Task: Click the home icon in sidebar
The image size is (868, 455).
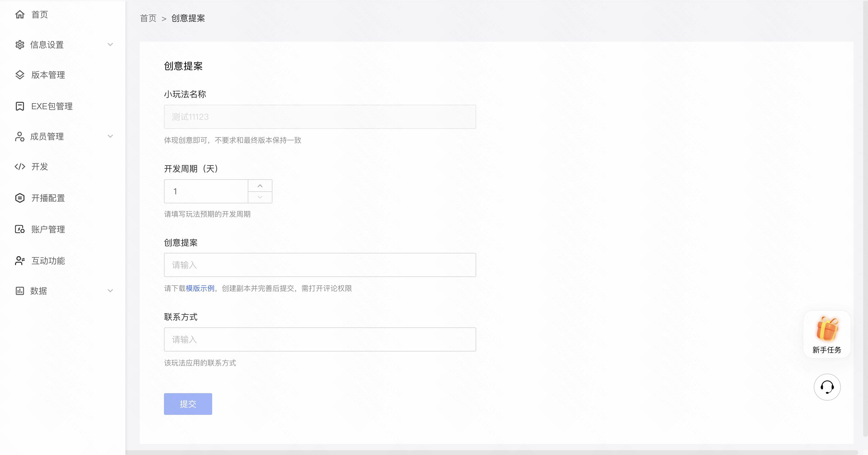Action: point(20,14)
